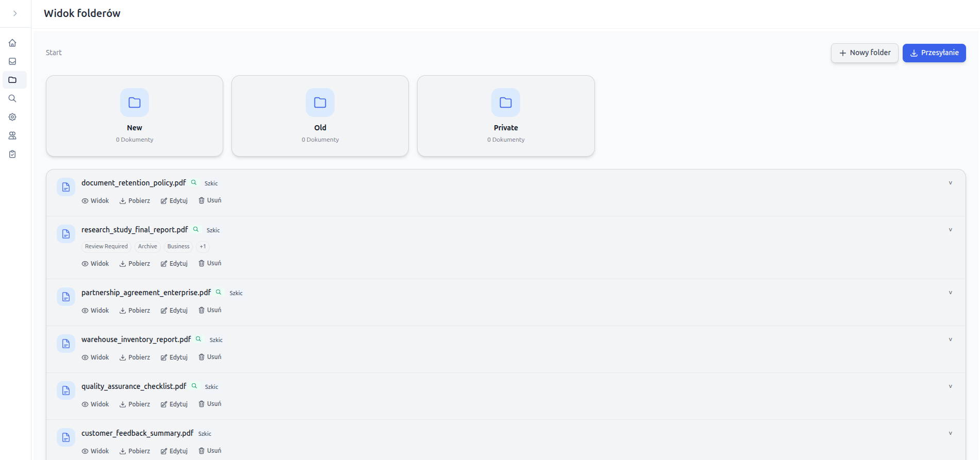980x460 pixels.
Task: View document_retention_policy.pdf with Widok
Action: tap(95, 201)
